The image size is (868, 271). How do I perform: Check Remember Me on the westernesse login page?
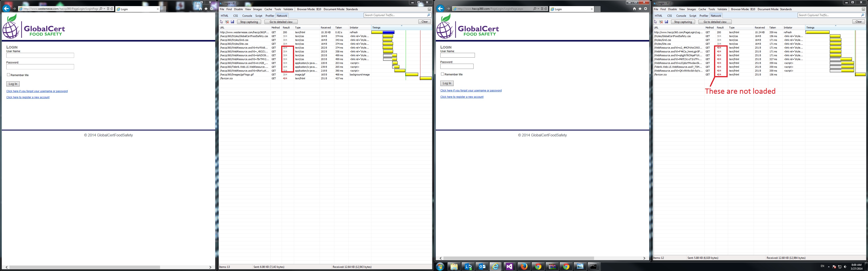(x=8, y=75)
